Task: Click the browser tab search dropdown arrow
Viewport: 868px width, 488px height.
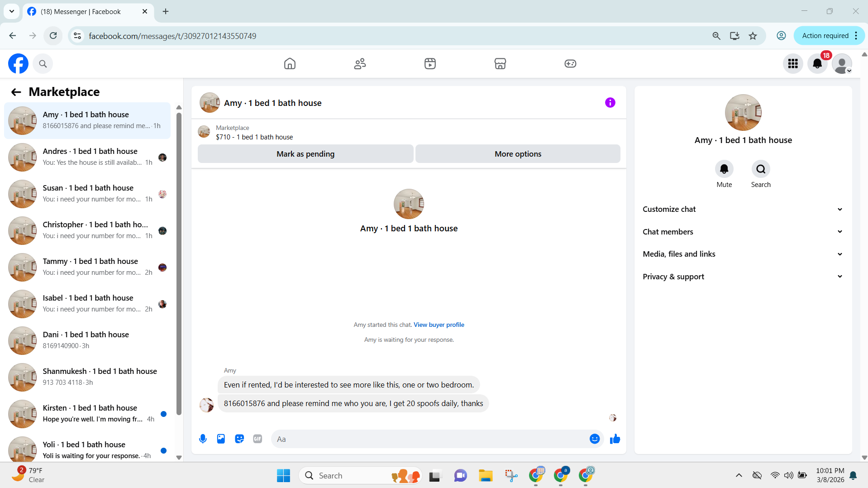Action: point(11,11)
